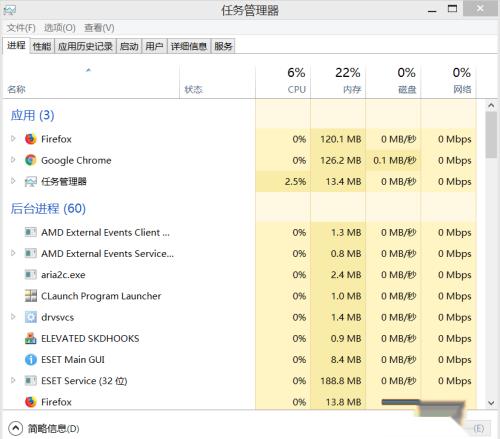
Task: Select the CLaunch Program Launcher row
Action: point(240,296)
